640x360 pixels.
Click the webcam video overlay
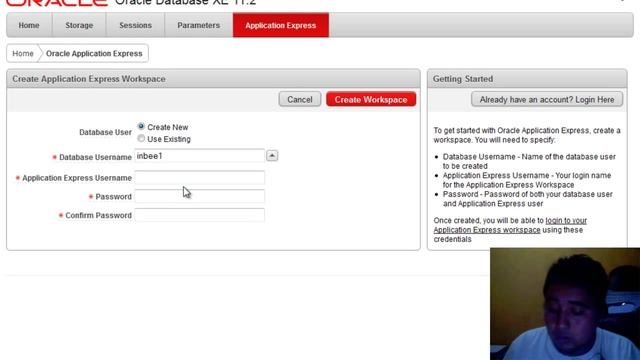(x=565, y=304)
